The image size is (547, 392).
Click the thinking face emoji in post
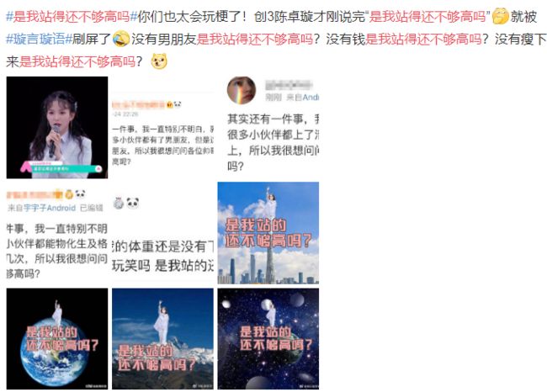pyautogui.click(x=500, y=16)
